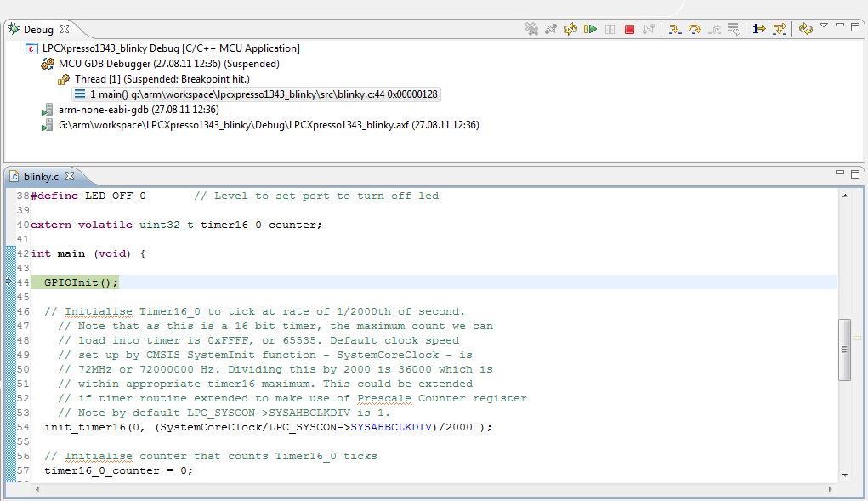Click the editor vertical scrollbar thumb

pyautogui.click(x=844, y=350)
